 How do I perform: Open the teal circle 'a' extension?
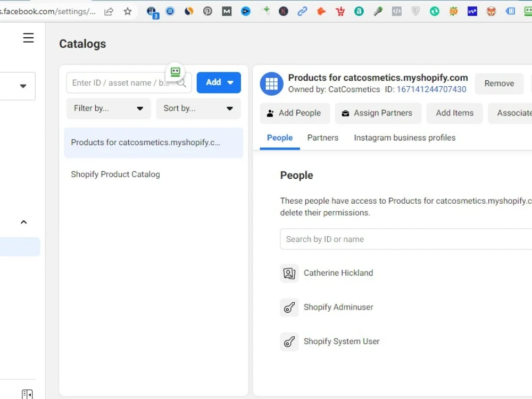[x=359, y=12]
